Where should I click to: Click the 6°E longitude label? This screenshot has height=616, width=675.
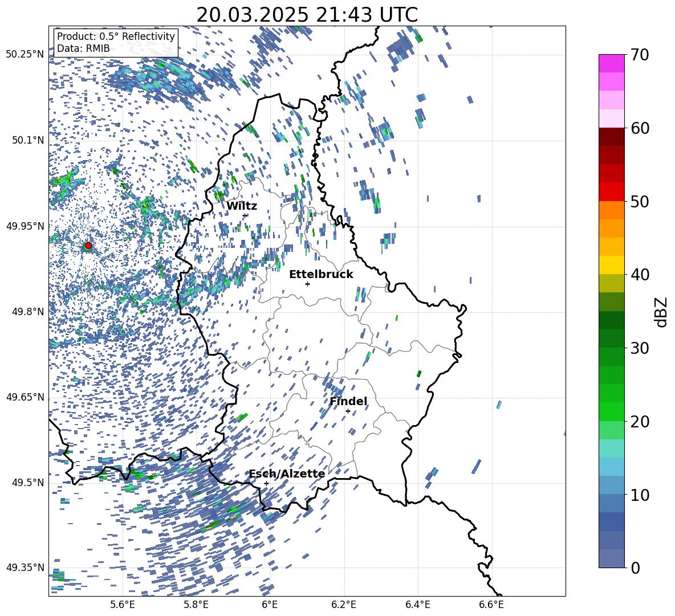coord(270,605)
